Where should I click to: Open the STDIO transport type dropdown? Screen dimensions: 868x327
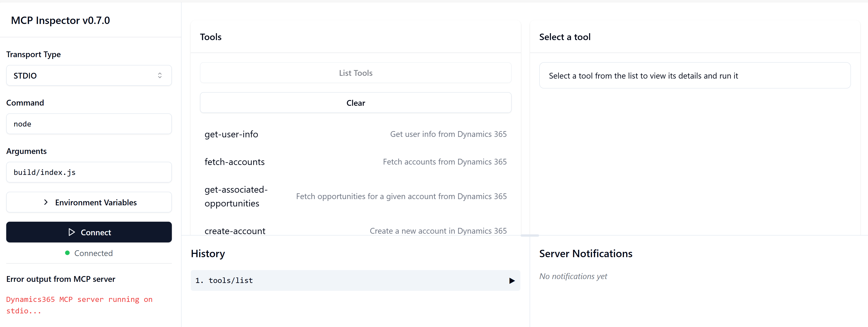89,75
